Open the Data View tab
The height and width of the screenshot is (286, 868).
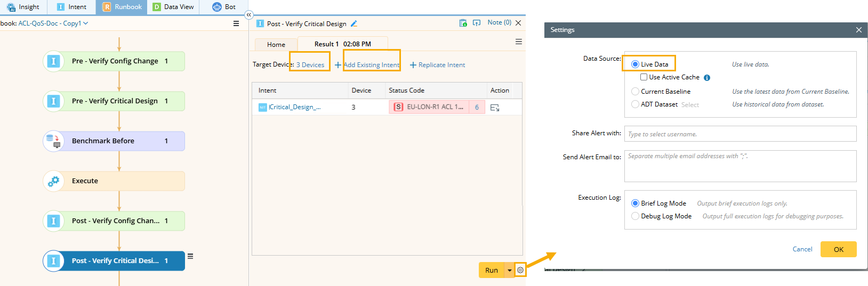coord(173,7)
